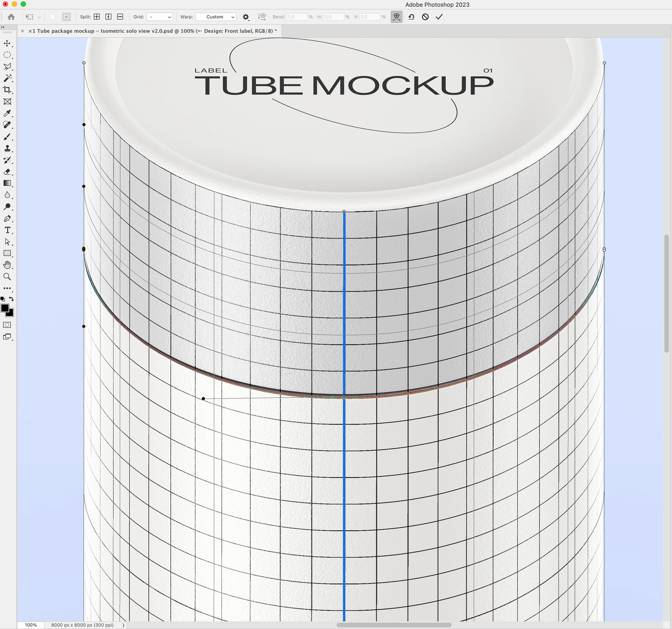This screenshot has width=672, height=629.
Task: Select the Magic Wand tool
Action: click(x=7, y=78)
